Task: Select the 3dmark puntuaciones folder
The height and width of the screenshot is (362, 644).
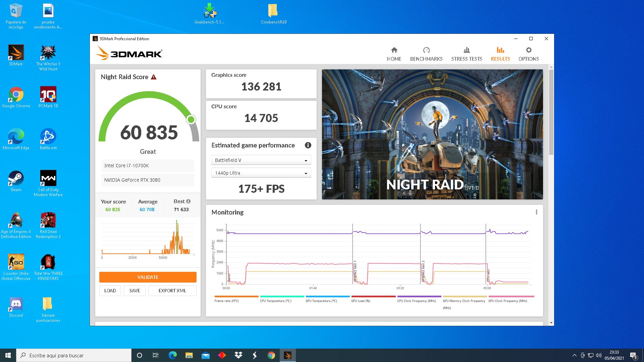Action: coord(48,309)
